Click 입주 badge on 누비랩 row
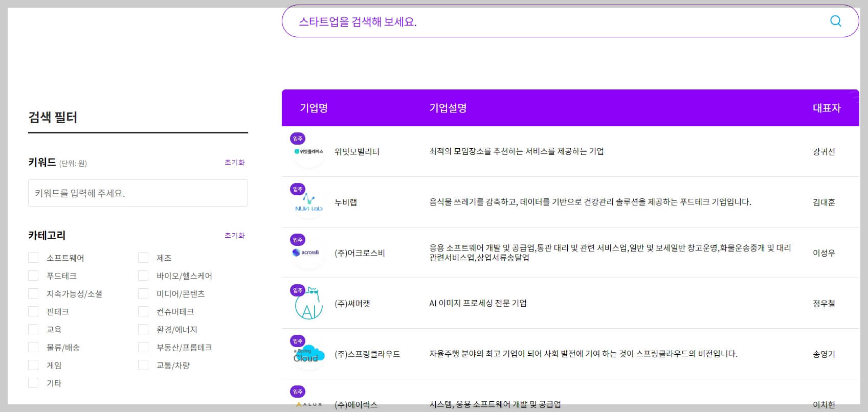Viewport: 868px width, 412px height. tap(298, 189)
